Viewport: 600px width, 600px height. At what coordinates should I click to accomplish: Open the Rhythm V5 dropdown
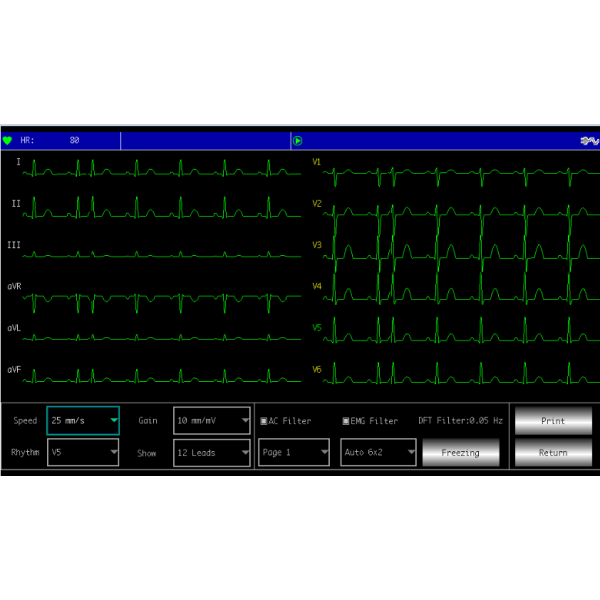point(83,452)
